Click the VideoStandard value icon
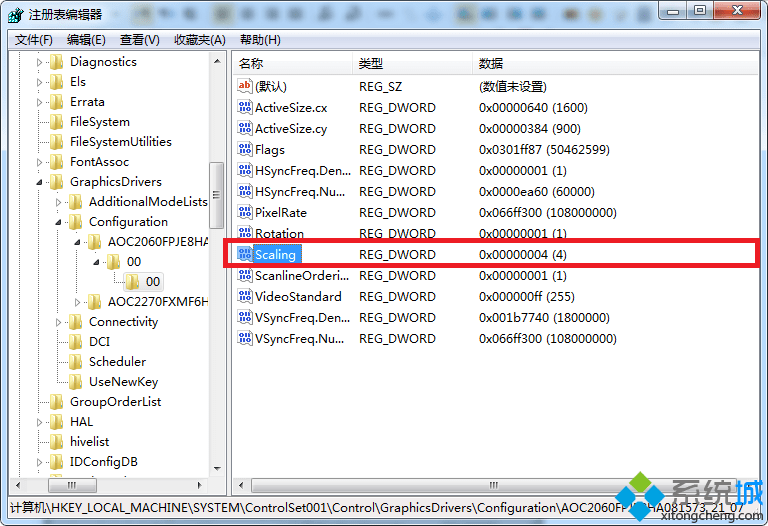Screen dimensions: 768x526 point(245,296)
